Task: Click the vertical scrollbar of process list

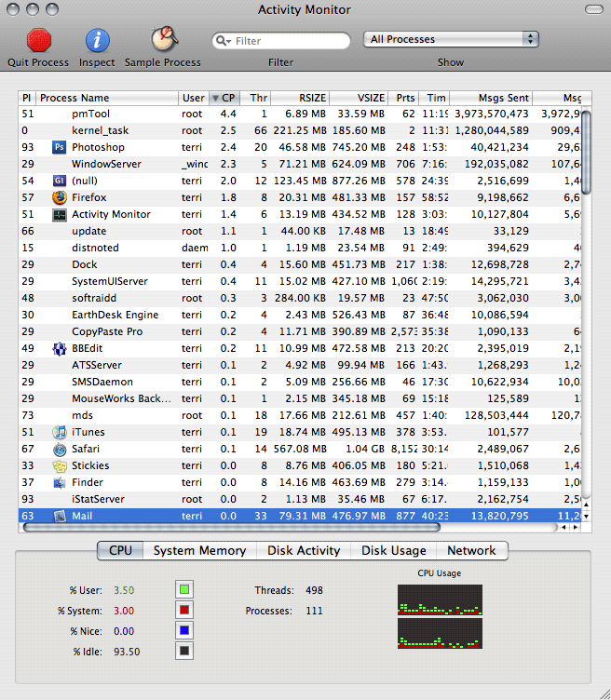Action: point(586,279)
